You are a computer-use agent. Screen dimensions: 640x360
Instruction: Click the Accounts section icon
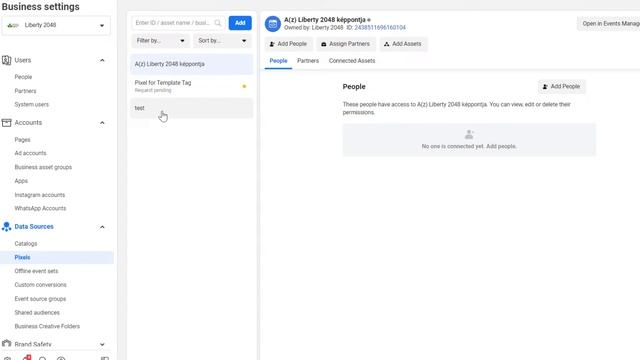click(7, 122)
